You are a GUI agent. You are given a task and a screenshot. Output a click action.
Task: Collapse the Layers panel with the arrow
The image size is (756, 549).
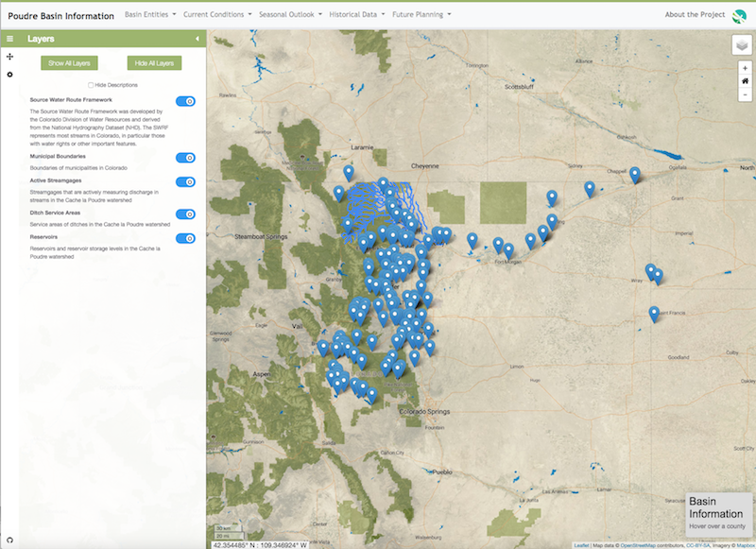tap(198, 39)
